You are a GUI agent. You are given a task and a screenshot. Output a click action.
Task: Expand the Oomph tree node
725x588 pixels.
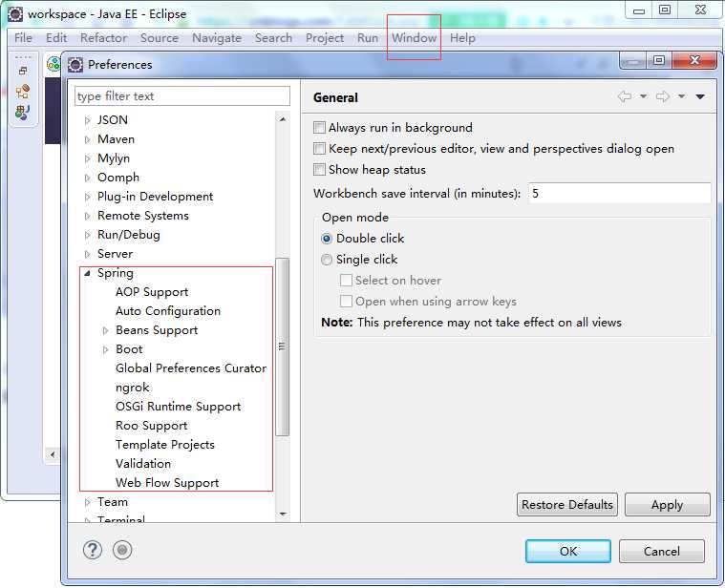pos(87,178)
